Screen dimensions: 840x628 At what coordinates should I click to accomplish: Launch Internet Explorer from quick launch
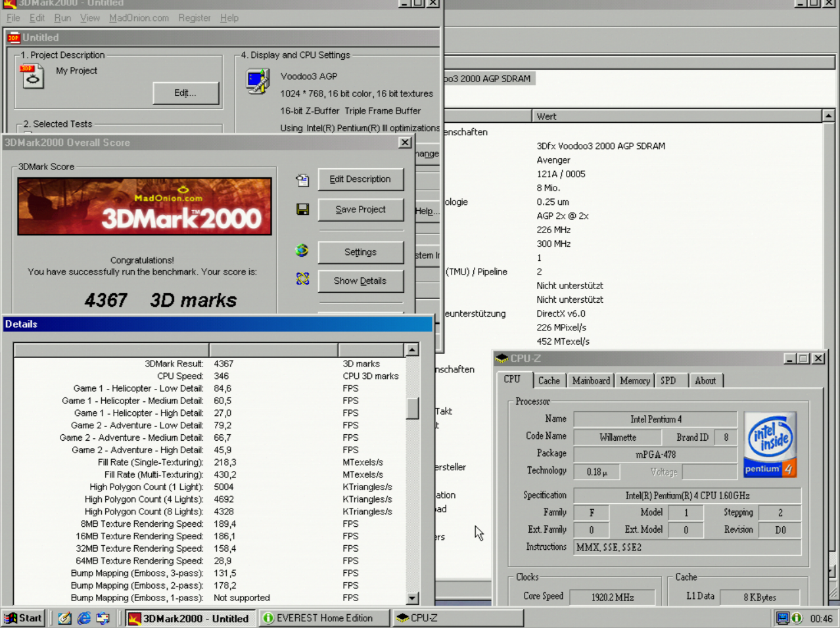tap(84, 618)
